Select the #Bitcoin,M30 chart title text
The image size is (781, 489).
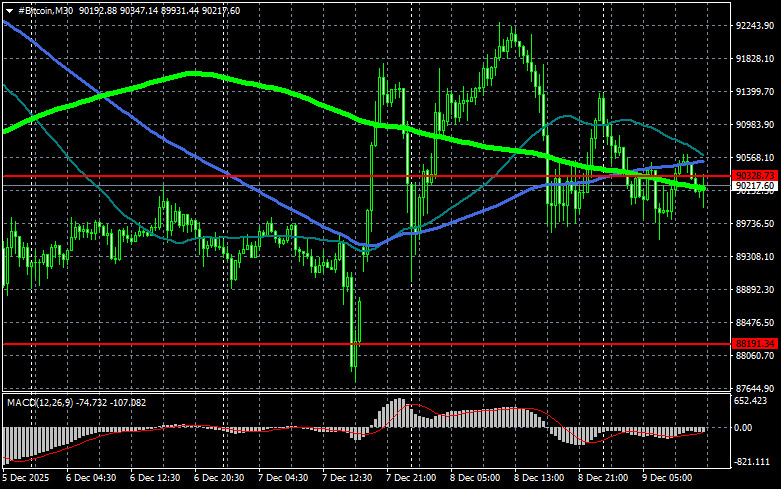(45, 10)
